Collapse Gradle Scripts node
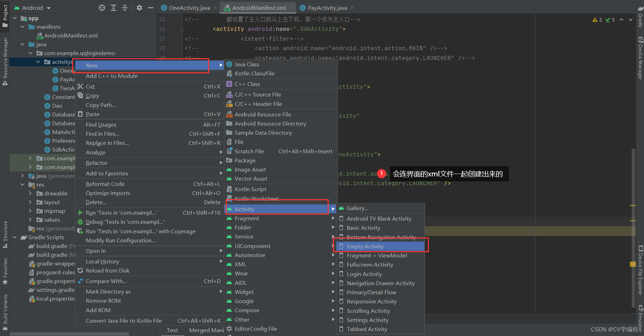 click(15, 237)
